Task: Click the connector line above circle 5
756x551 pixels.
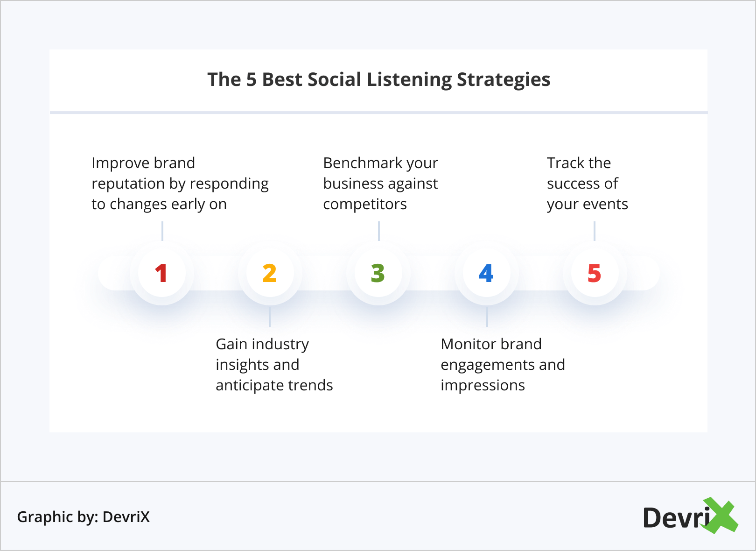Action: 594,231
